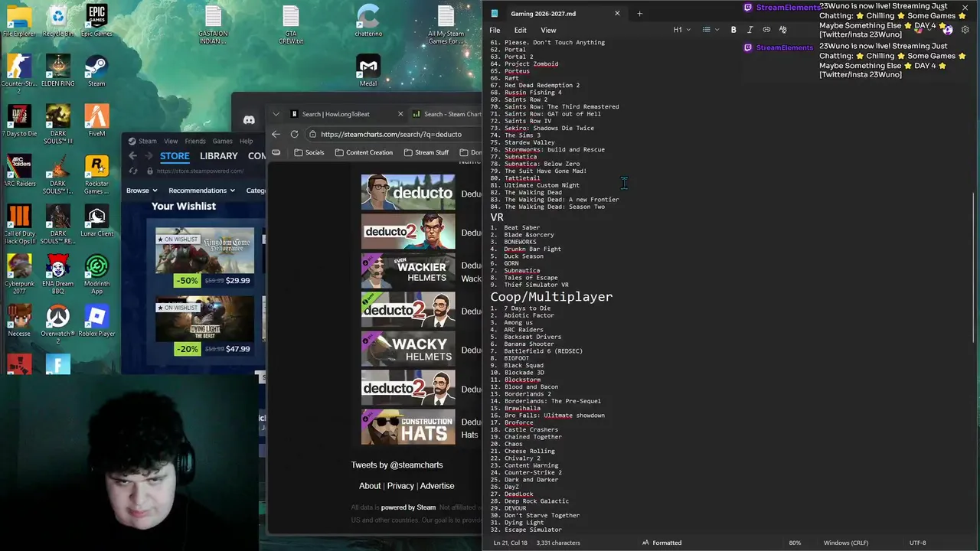
Task: Open the Edit menu in Notepad
Action: click(x=521, y=30)
